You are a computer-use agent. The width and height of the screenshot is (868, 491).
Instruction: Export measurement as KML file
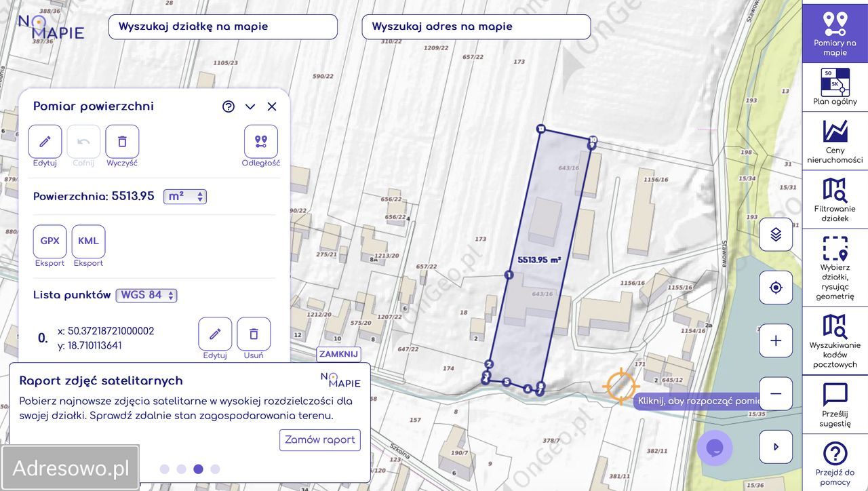pos(88,241)
